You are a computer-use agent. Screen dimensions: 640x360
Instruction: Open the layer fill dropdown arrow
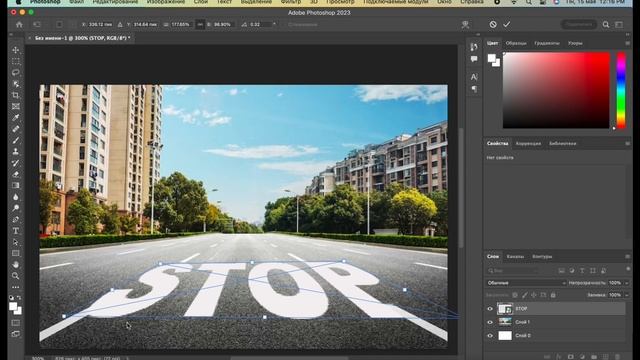click(x=627, y=295)
